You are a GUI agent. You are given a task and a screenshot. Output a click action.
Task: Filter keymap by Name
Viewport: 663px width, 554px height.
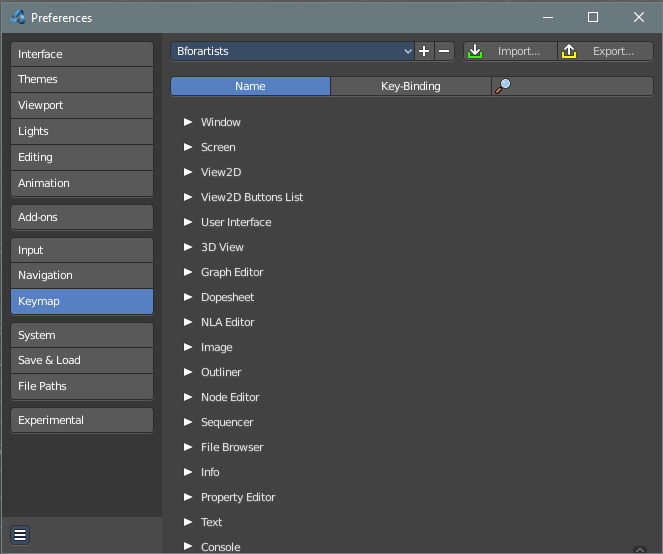pos(250,86)
